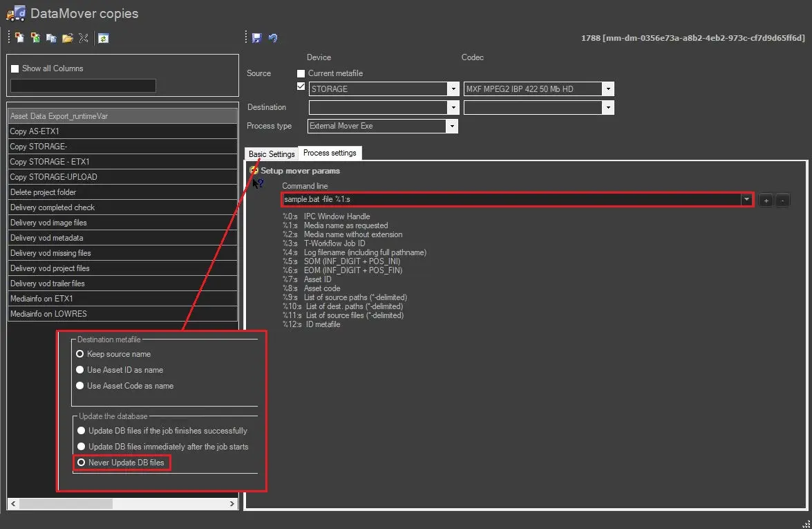Click the new item toolbar icon

coord(19,38)
